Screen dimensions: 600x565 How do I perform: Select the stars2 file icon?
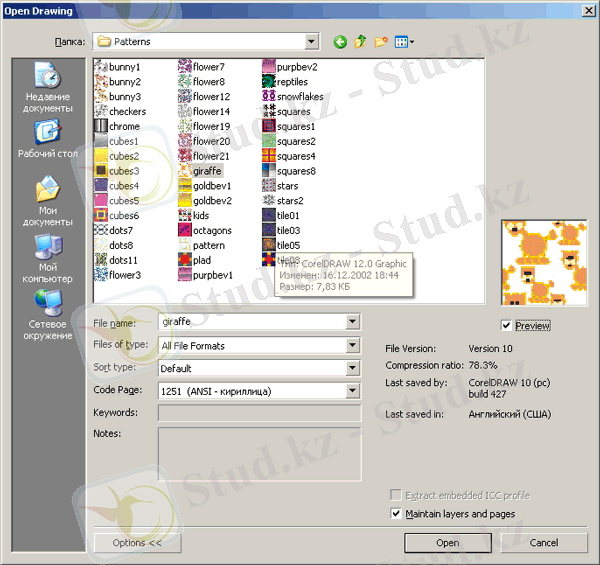pyautogui.click(x=269, y=200)
